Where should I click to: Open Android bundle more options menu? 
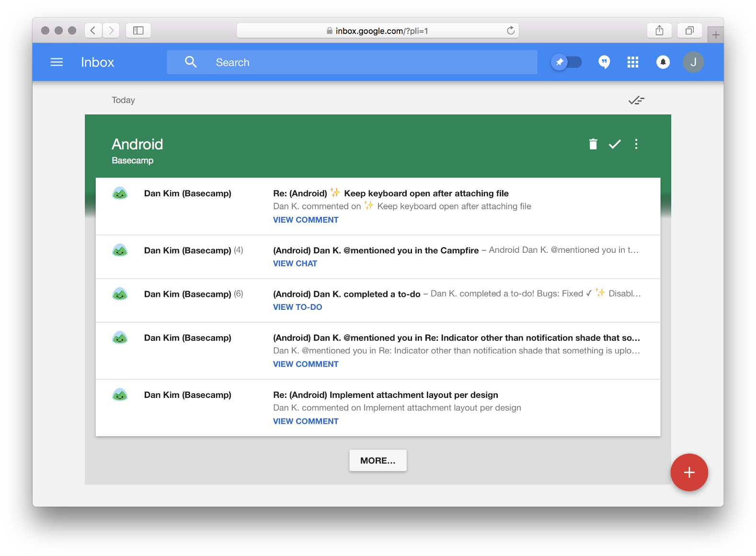[636, 144]
